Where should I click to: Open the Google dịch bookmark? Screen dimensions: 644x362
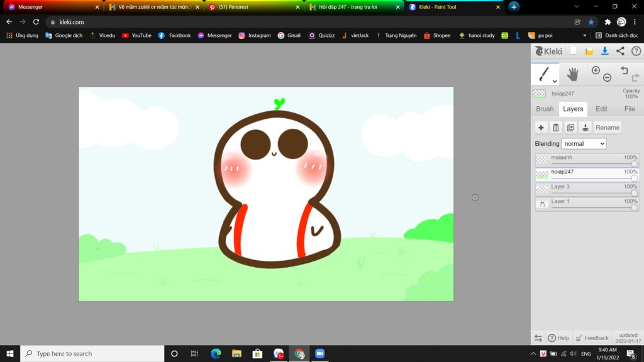point(64,35)
